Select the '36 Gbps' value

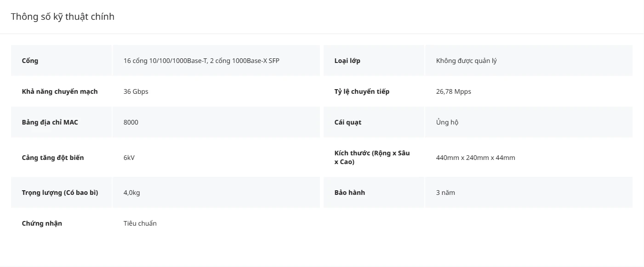tap(136, 91)
